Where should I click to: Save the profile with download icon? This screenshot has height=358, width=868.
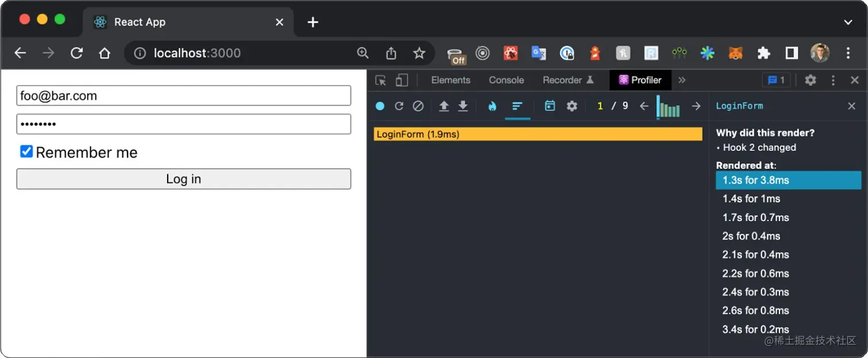click(x=463, y=106)
